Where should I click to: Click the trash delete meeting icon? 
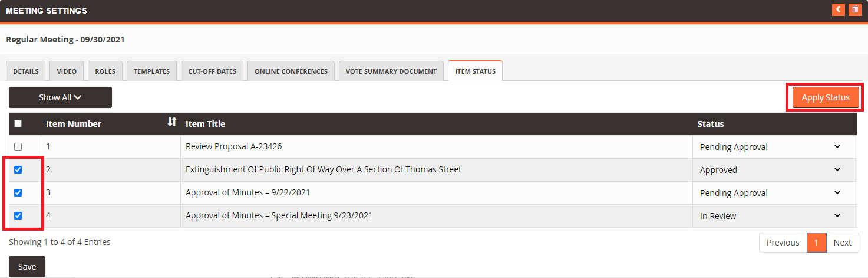pos(855,9)
